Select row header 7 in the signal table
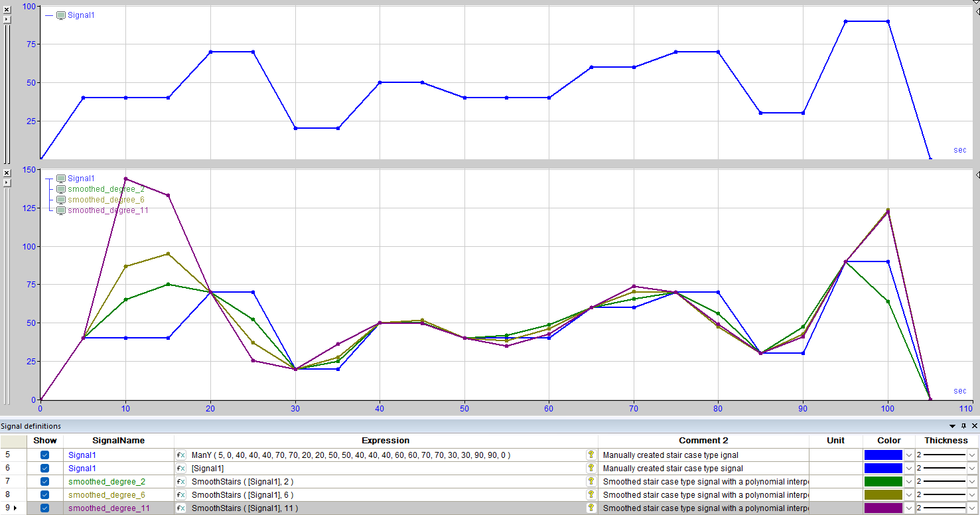Viewport: 980px width, 515px height. pyautogui.click(x=13, y=482)
